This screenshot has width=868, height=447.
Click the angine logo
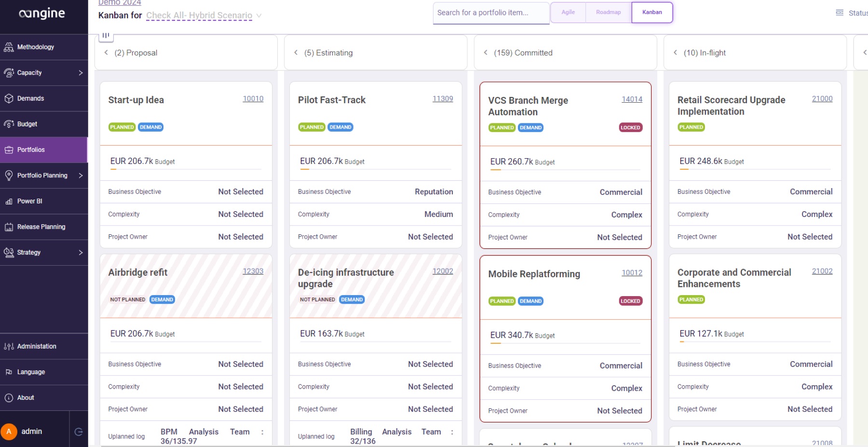42,13
